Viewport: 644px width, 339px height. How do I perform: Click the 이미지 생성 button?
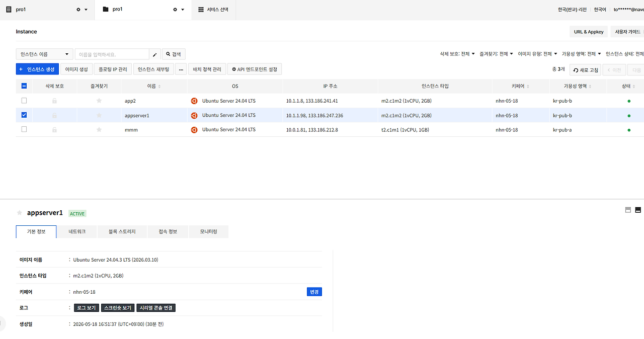click(76, 69)
